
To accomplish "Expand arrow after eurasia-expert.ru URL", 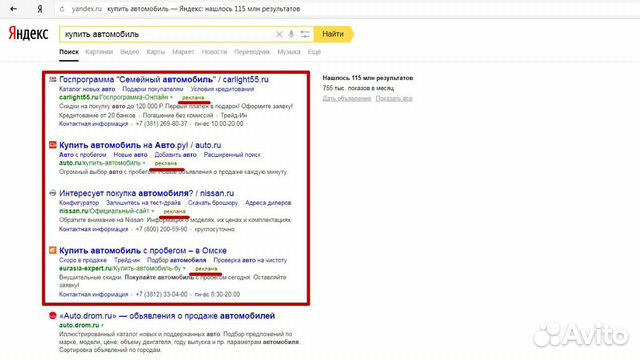I will click(x=184, y=269).
